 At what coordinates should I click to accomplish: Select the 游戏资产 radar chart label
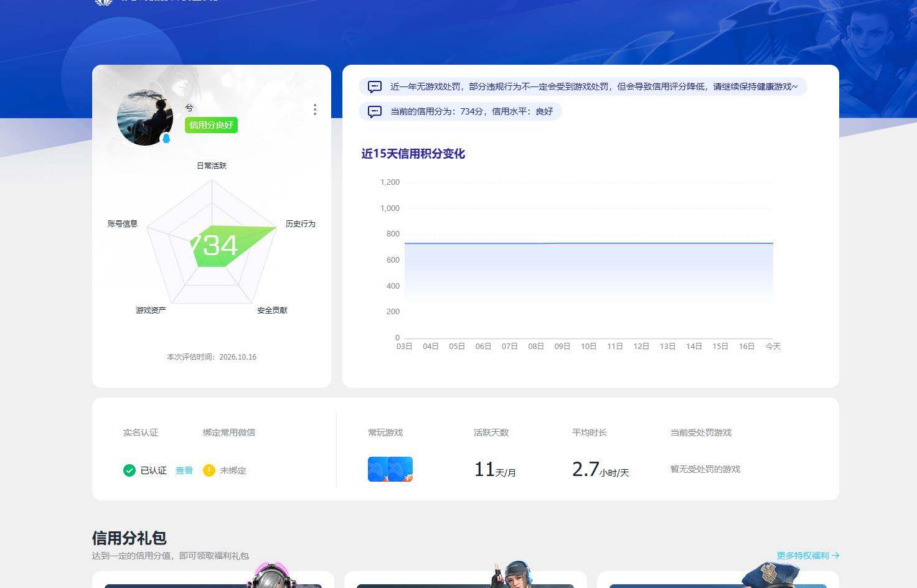tap(151, 310)
